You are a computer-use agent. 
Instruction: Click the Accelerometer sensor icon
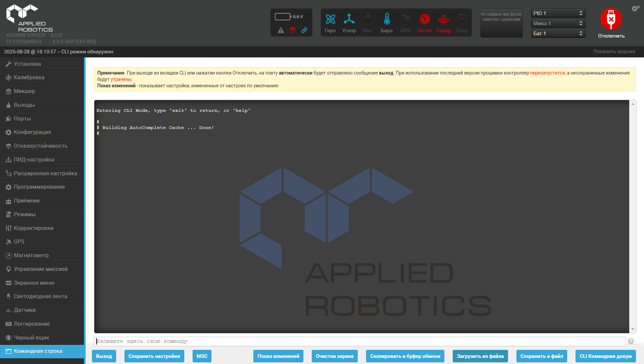[349, 19]
